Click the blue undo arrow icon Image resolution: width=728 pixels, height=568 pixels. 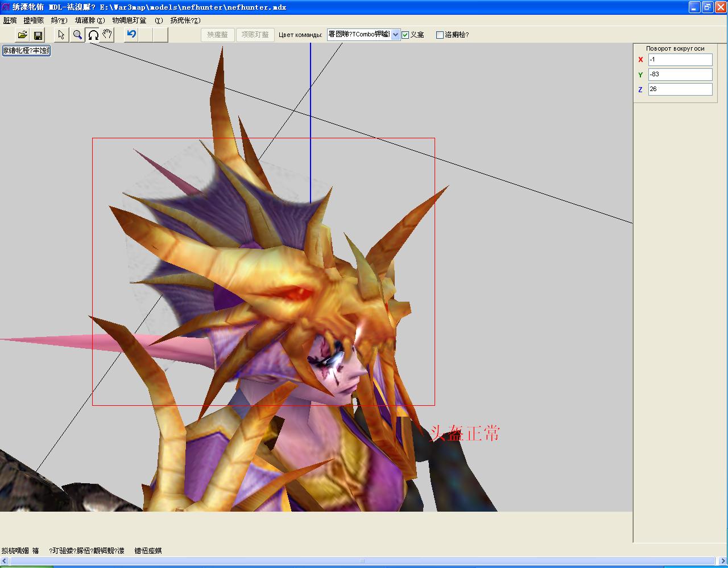(131, 35)
